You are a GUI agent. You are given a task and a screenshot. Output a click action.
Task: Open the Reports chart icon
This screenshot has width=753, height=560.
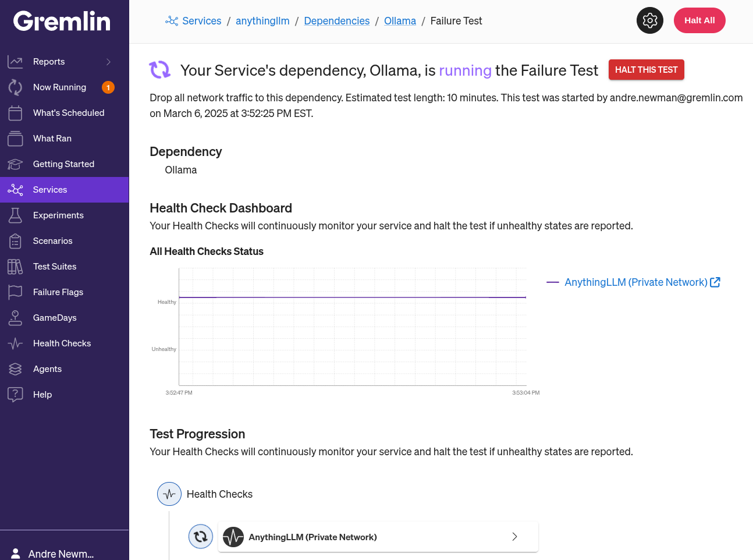[x=15, y=62]
